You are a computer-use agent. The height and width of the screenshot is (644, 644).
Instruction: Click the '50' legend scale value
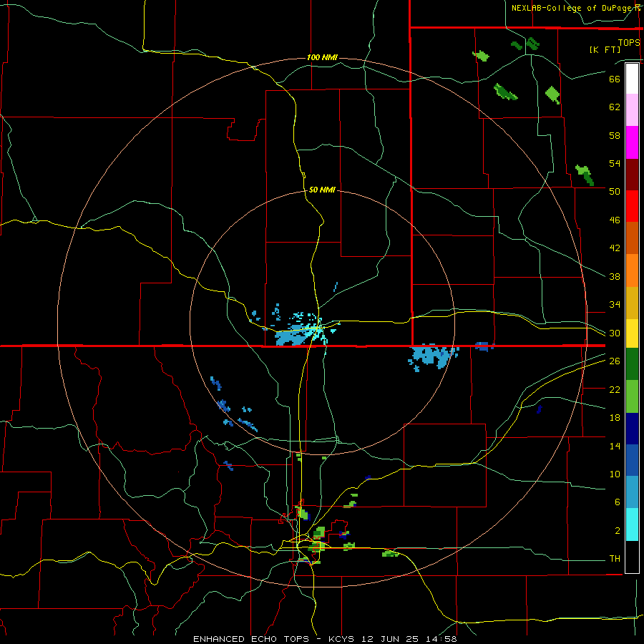[x=615, y=192]
